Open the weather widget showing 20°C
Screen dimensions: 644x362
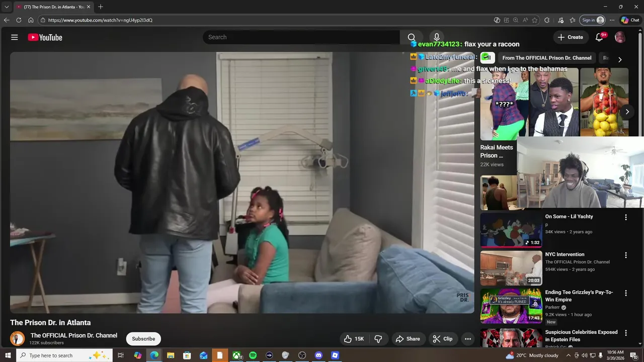(x=532, y=355)
